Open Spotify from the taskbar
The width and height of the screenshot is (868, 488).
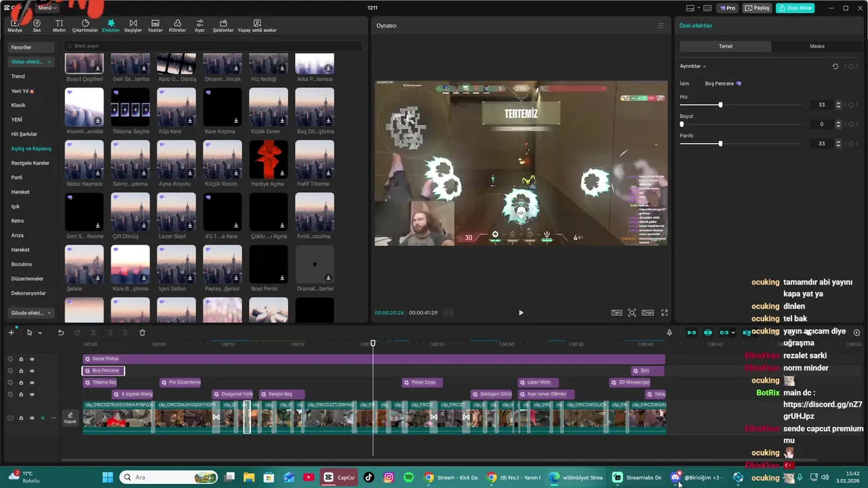408,477
